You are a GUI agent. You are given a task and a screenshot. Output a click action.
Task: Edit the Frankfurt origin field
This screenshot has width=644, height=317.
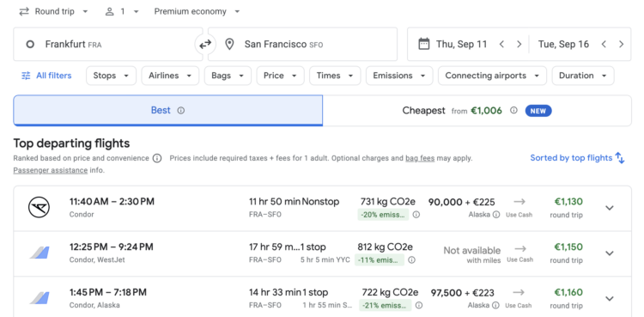pyautogui.click(x=108, y=45)
